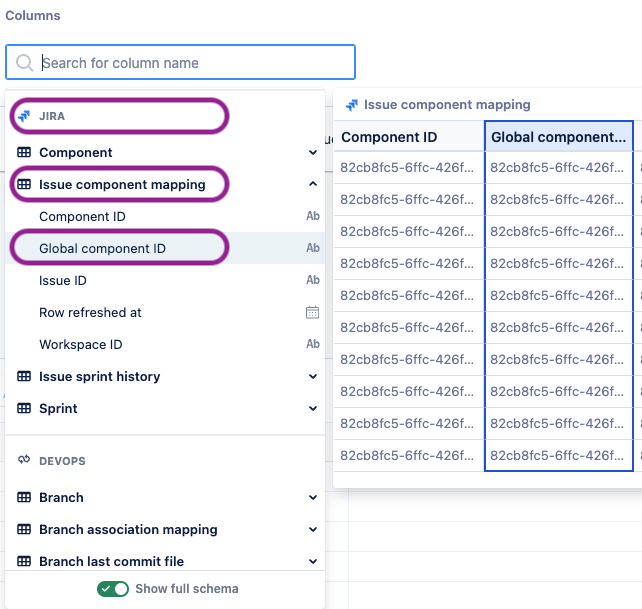Click table icon beside Branch association mapping
This screenshot has width=642, height=609.
click(x=24, y=529)
